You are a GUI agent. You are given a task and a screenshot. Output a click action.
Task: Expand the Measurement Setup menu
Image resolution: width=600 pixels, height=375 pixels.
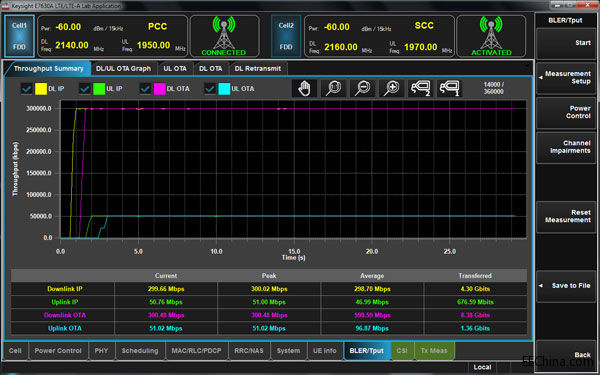[x=566, y=78]
